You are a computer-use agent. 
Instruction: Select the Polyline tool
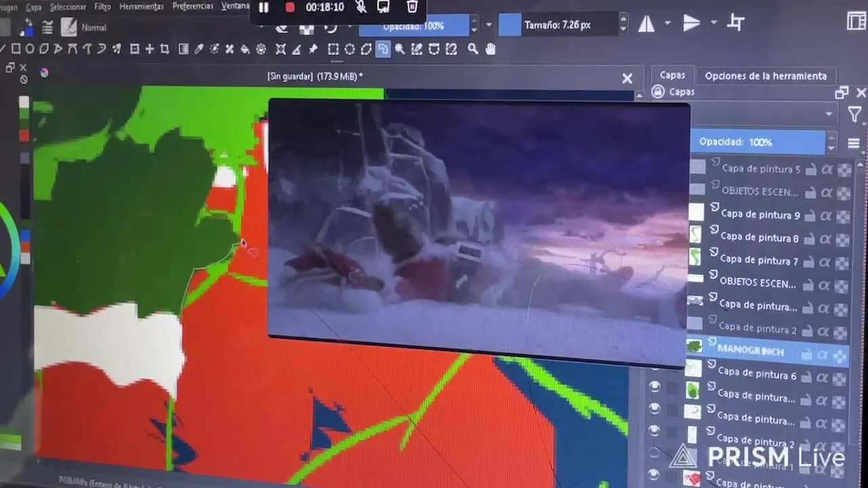point(58,49)
